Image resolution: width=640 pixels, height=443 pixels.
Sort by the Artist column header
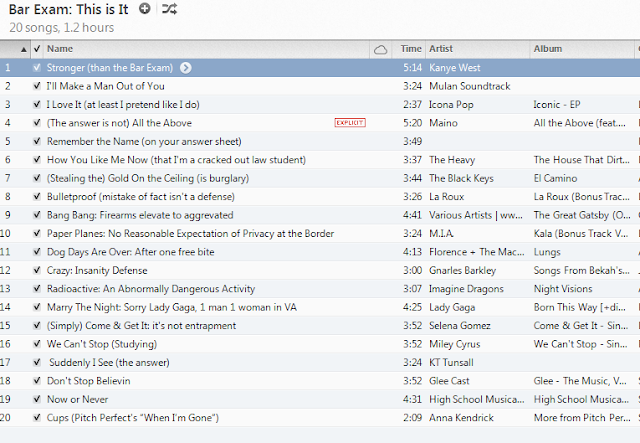click(441, 49)
